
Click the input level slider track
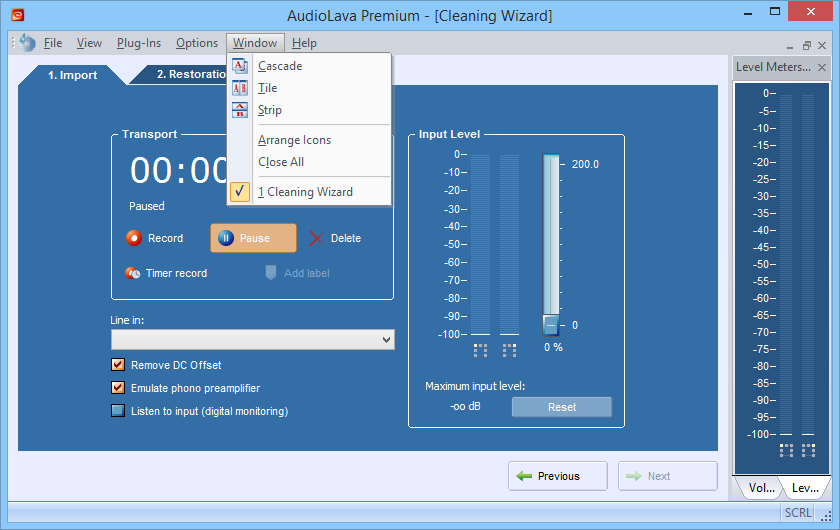pos(551,234)
